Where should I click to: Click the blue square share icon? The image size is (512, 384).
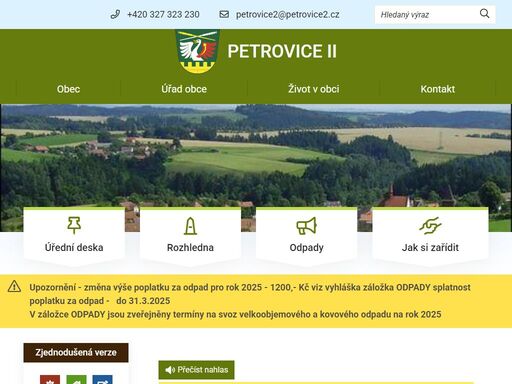coord(102,379)
